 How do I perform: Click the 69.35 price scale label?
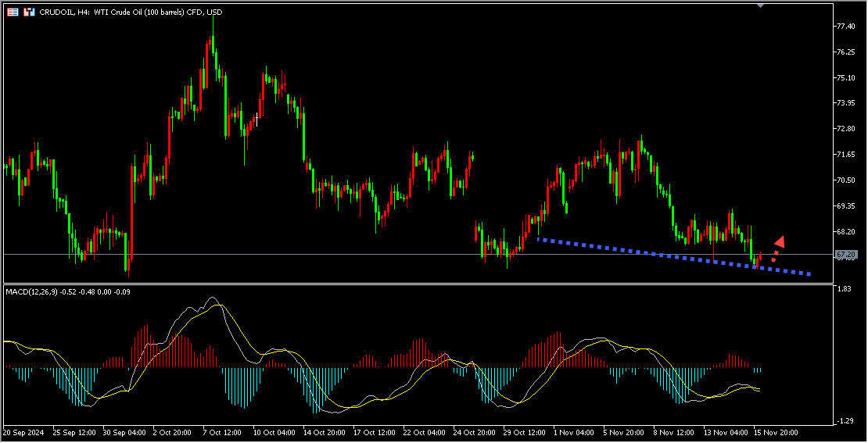(x=845, y=206)
